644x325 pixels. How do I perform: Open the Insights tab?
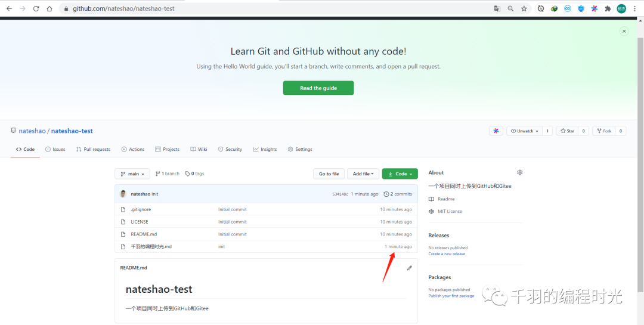click(265, 149)
